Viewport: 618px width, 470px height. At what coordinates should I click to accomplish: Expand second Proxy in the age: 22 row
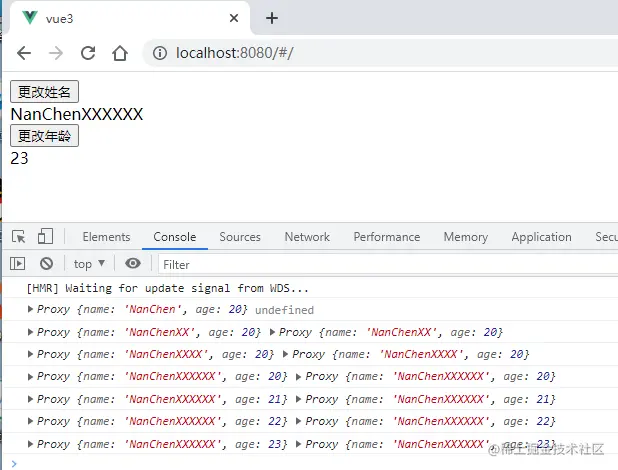[x=298, y=421]
